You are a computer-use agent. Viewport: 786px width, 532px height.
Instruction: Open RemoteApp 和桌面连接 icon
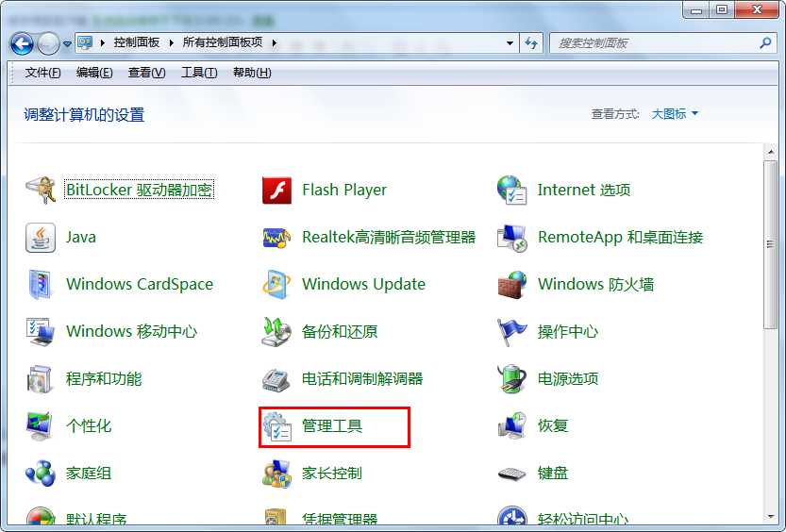click(511, 238)
